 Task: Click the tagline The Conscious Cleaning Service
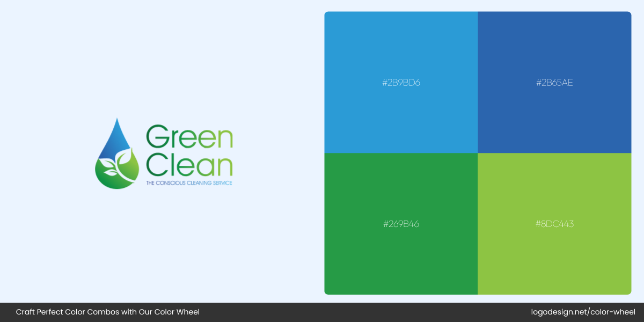(189, 183)
